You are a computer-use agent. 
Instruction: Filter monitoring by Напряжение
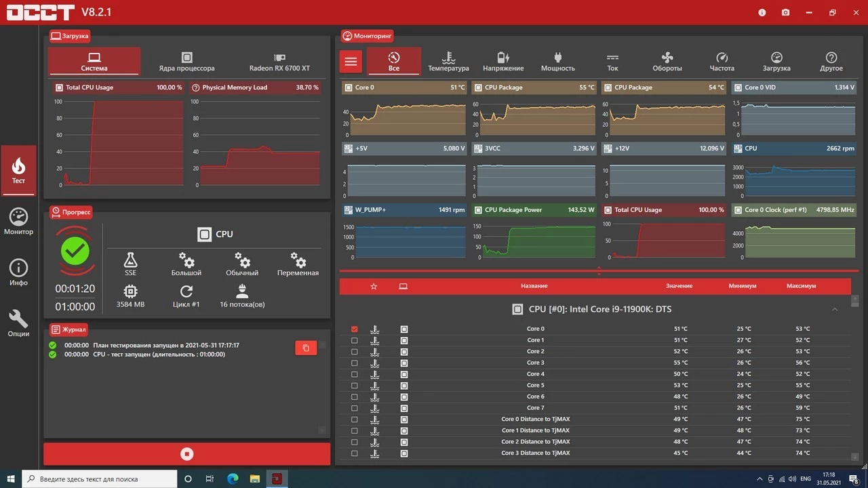pyautogui.click(x=503, y=62)
